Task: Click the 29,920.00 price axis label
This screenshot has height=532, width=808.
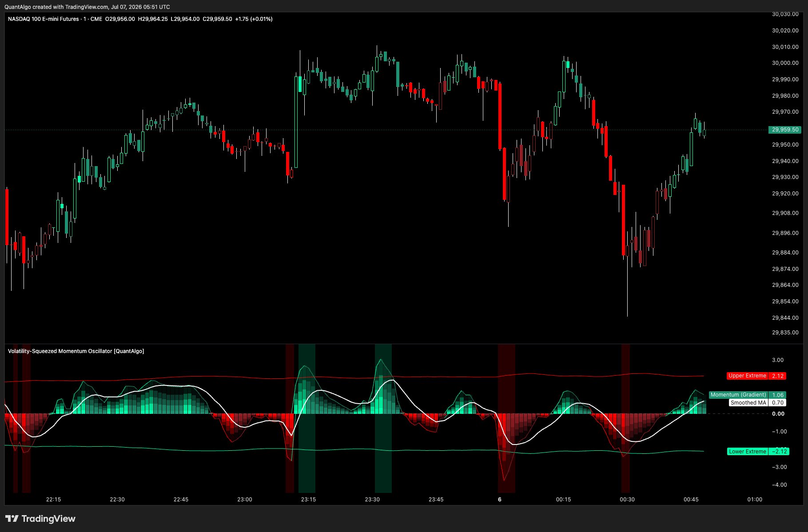Action: tap(785, 194)
